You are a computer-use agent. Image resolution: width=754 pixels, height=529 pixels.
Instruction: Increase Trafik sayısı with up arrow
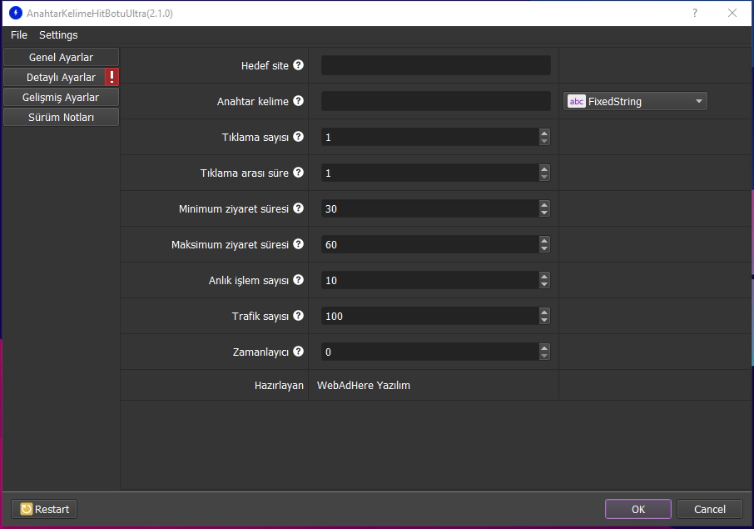[544, 312]
